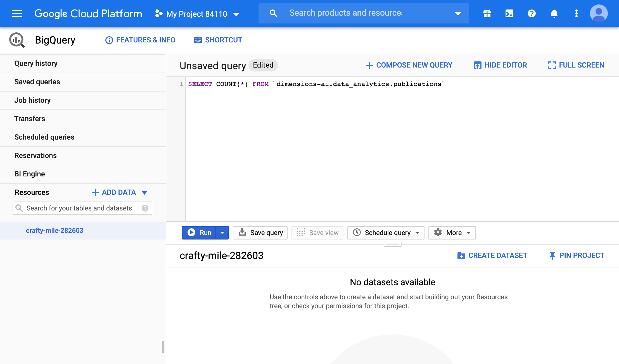Click PIN PROJECT
Screen dimensions: 619x364
tap(577, 255)
